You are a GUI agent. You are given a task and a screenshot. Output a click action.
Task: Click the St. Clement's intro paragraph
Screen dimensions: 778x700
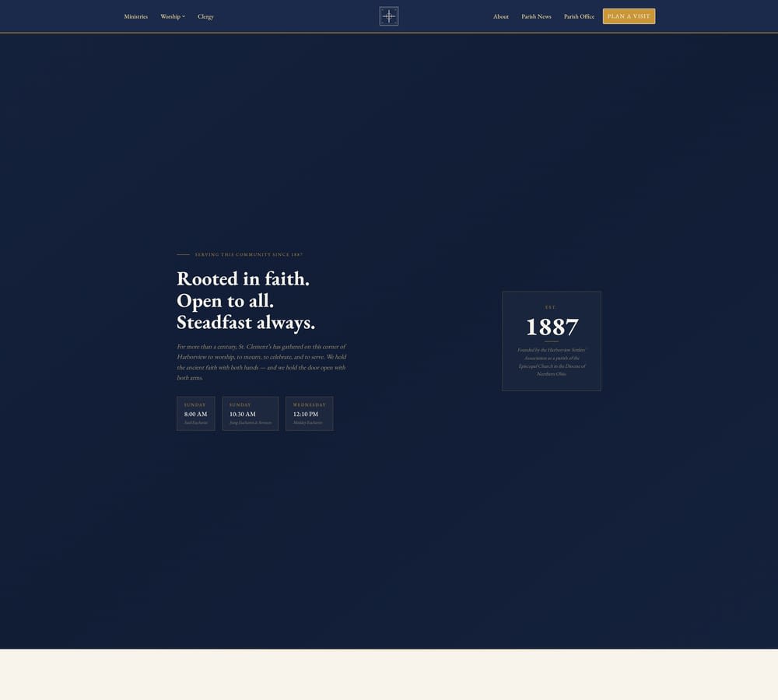point(261,362)
